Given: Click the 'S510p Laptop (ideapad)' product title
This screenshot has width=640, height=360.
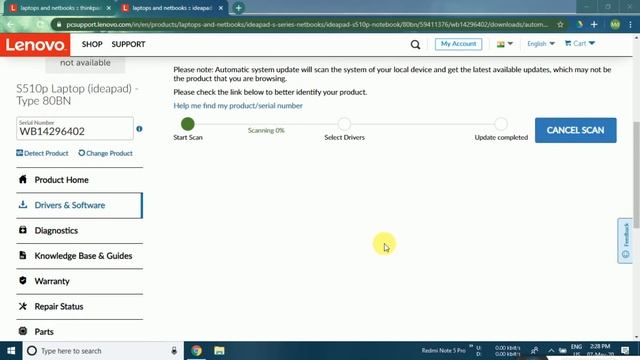Looking at the screenshot, I should pos(77,94).
